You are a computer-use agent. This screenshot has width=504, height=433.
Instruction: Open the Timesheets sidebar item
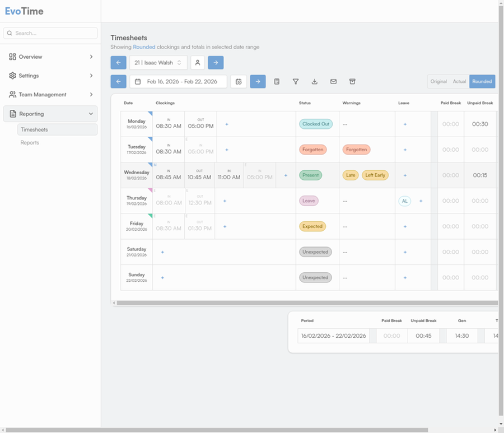[57, 129]
